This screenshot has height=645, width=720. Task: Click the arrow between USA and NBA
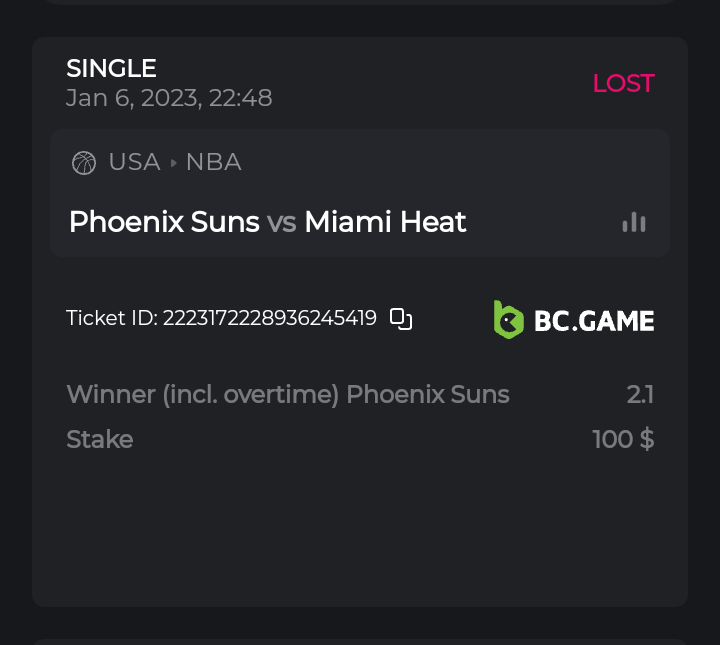tap(174, 163)
